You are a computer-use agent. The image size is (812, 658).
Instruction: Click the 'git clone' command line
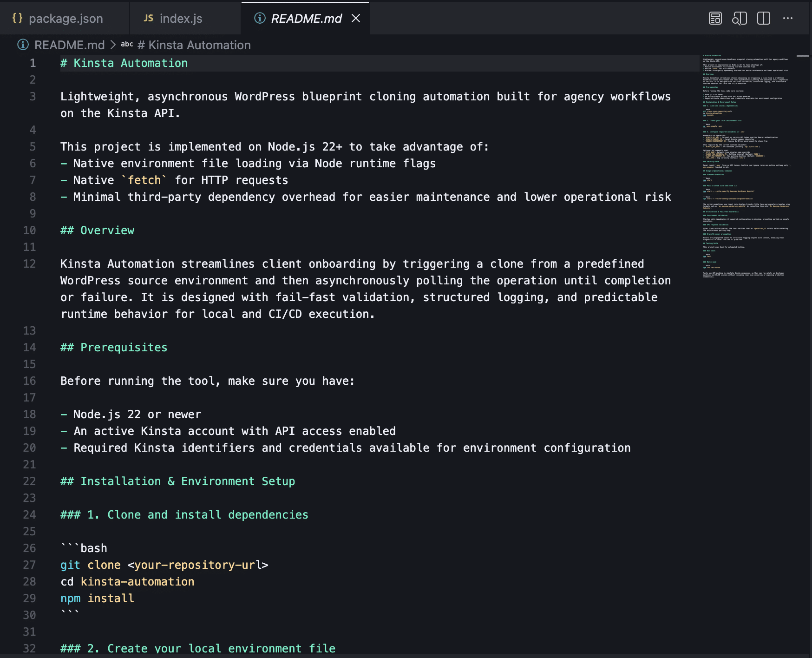164,565
